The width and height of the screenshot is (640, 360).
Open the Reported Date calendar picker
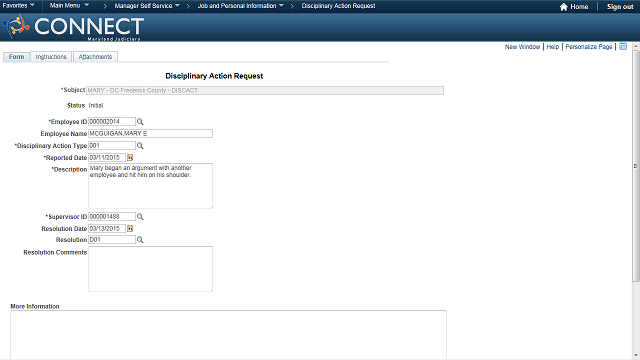click(130, 158)
